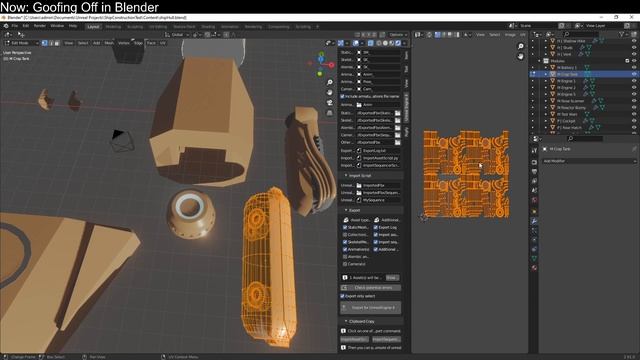Open the File menu

15,26
